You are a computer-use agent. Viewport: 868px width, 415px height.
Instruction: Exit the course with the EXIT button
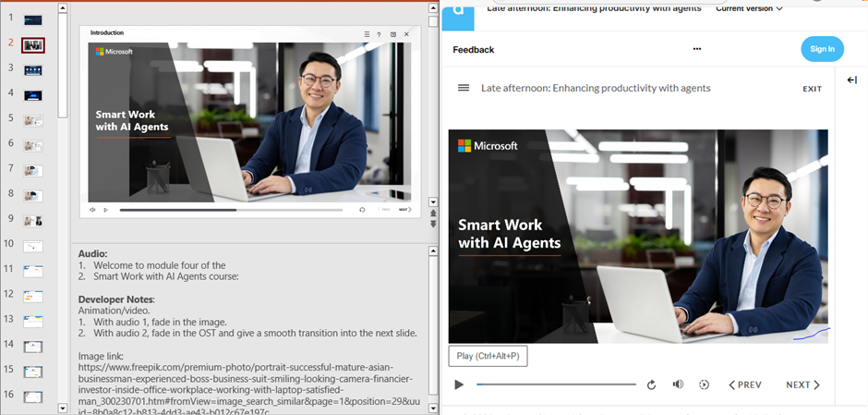812,89
